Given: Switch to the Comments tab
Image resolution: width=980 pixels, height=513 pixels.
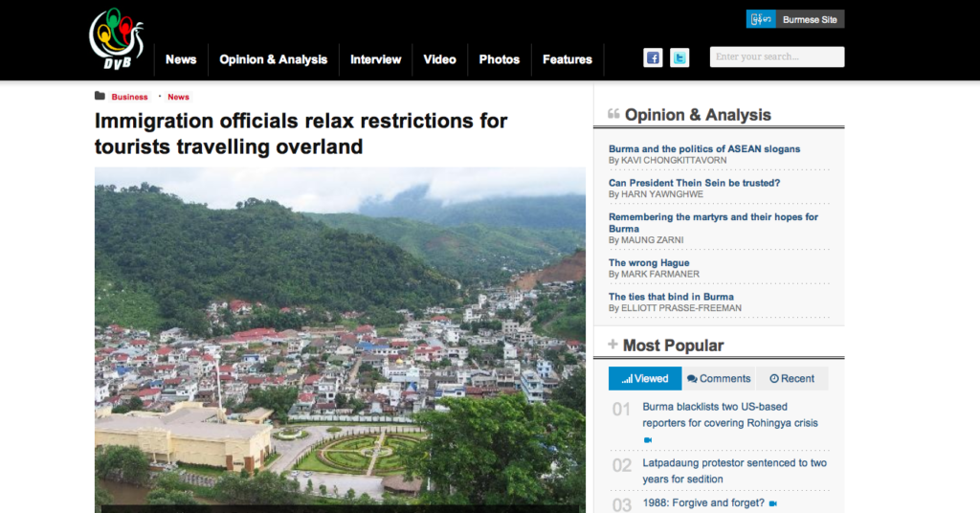Looking at the screenshot, I should point(719,379).
